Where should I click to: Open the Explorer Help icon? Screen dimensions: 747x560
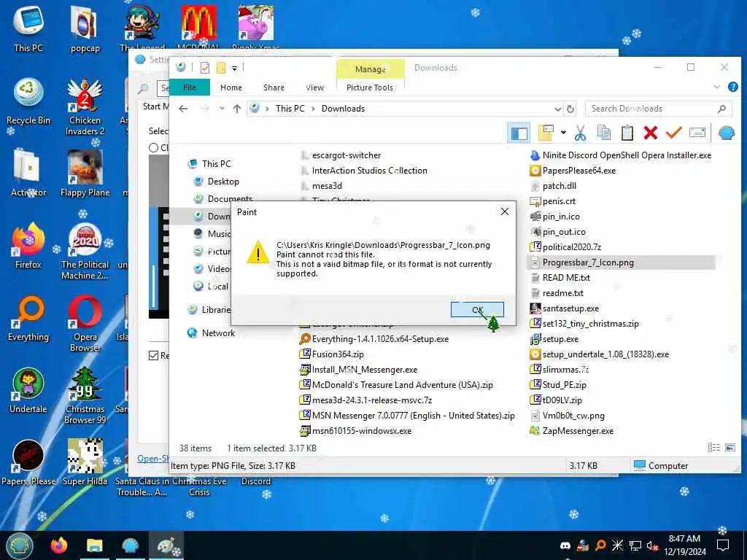click(732, 87)
